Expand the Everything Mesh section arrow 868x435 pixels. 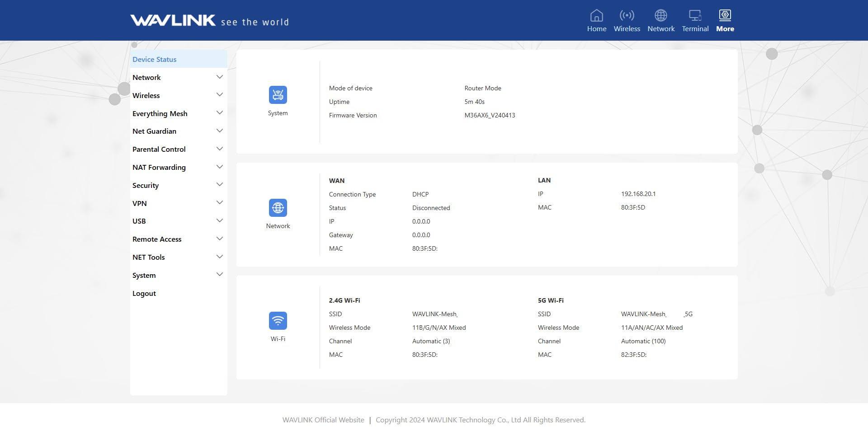pyautogui.click(x=220, y=113)
